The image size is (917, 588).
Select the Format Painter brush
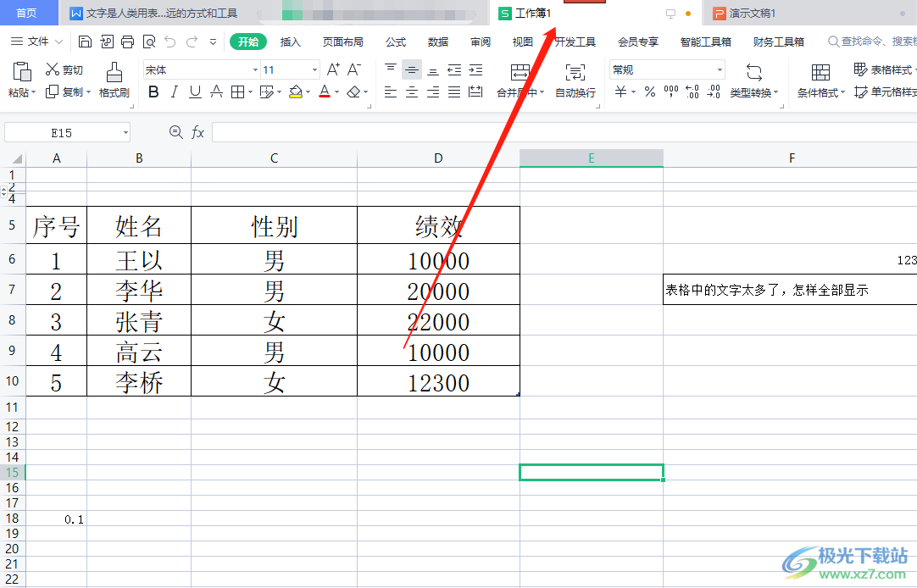(114, 80)
